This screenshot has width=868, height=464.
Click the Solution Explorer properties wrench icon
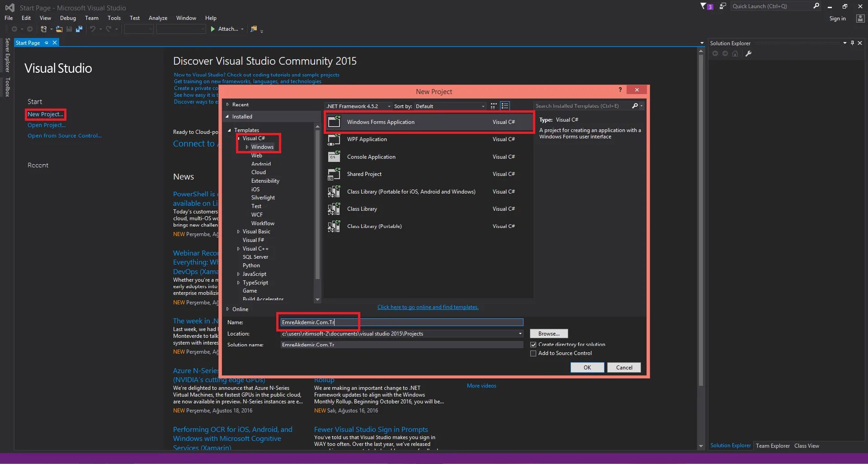(748, 53)
